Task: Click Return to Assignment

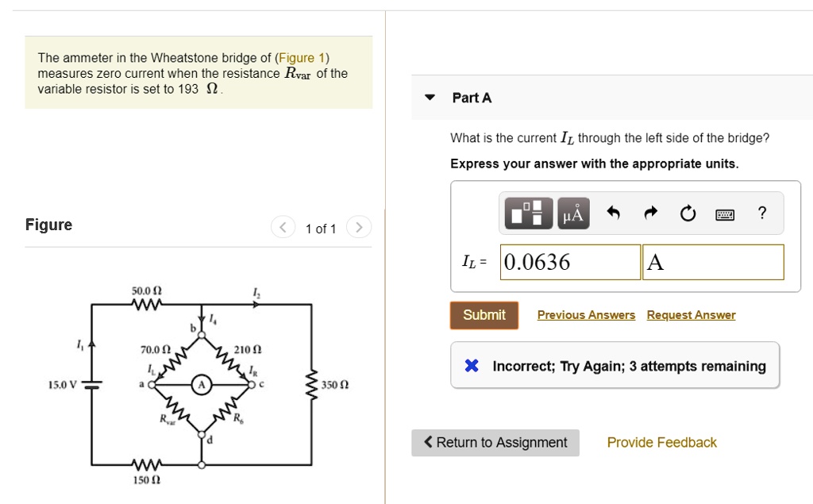Action: pos(495,442)
